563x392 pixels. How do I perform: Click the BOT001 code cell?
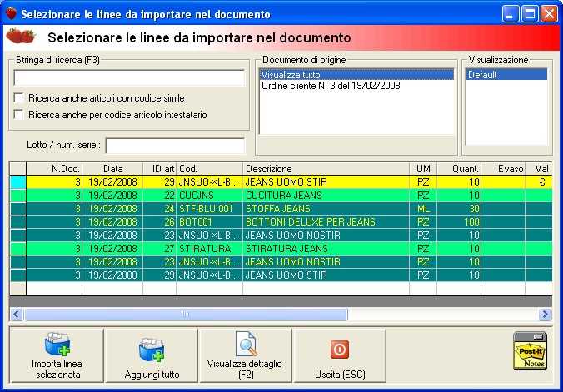[x=209, y=222]
